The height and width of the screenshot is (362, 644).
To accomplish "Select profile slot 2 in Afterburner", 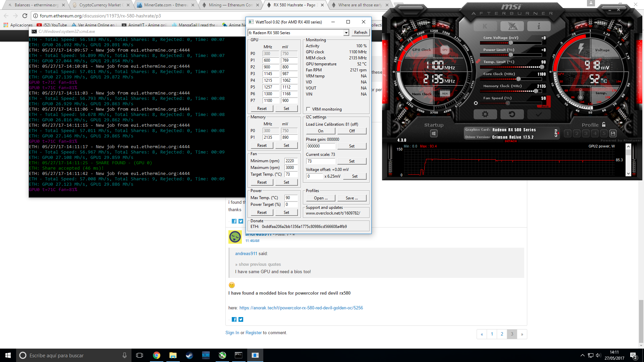I will 577,133.
